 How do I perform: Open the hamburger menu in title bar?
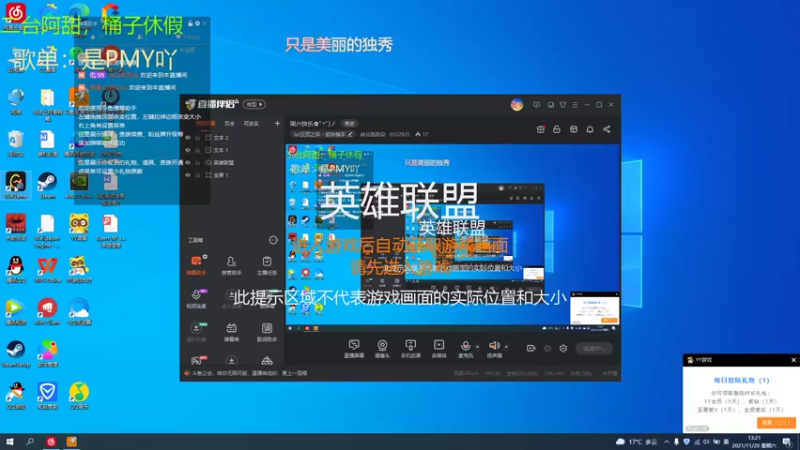point(575,105)
